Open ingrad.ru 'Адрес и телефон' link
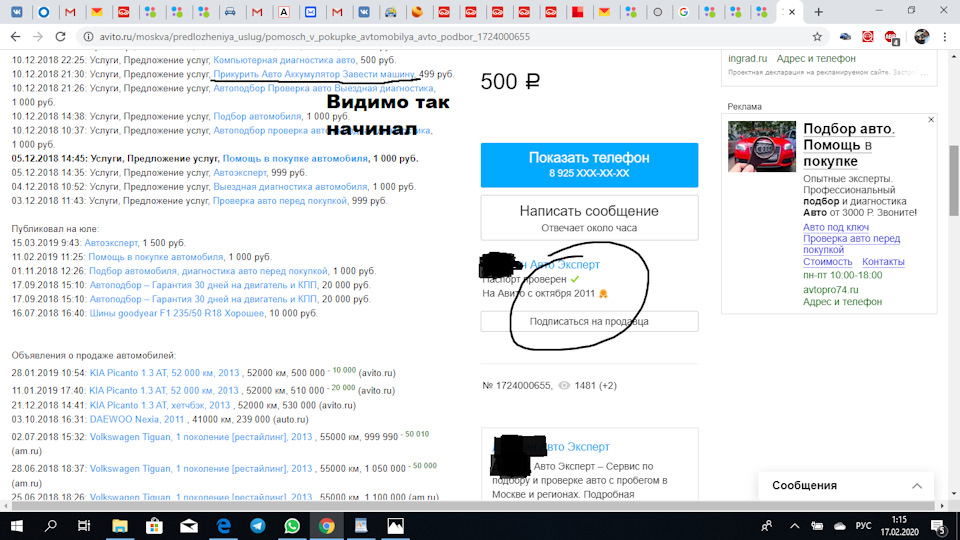The width and height of the screenshot is (960, 540). 816,59
